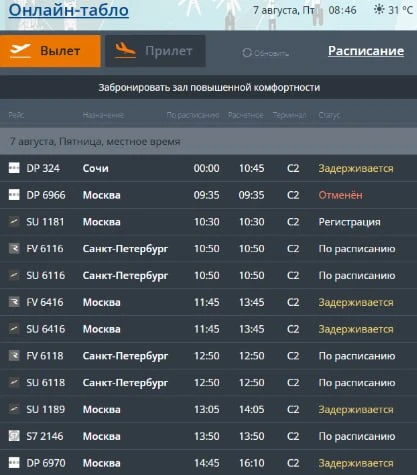Viewport: 417px width, 475px height.
Task: Click the Aeroflot icon beside SU 1189
Action: (14, 409)
